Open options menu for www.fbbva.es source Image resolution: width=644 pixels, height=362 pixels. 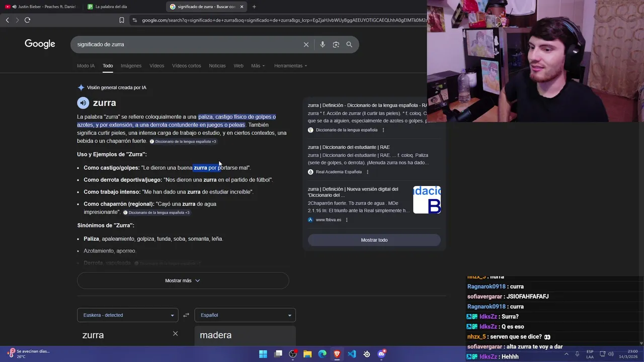coord(347,220)
